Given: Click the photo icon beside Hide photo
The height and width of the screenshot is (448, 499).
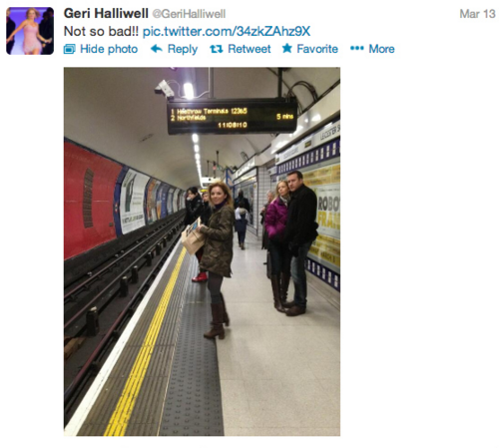Looking at the screenshot, I should 70,49.
